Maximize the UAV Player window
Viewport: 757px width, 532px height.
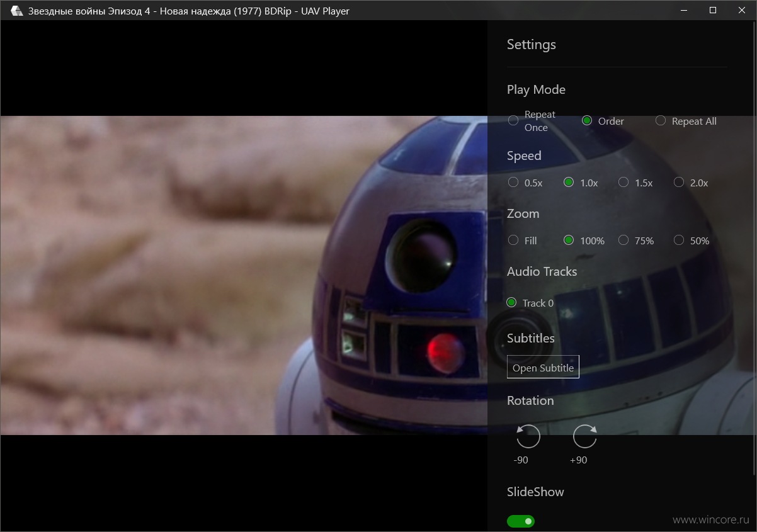(713, 10)
